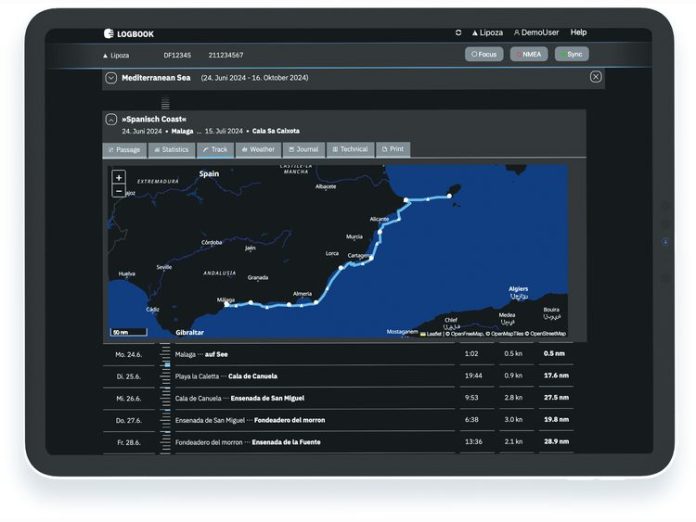Click the Alicante label on the map
696x522 pixels.
point(379,219)
